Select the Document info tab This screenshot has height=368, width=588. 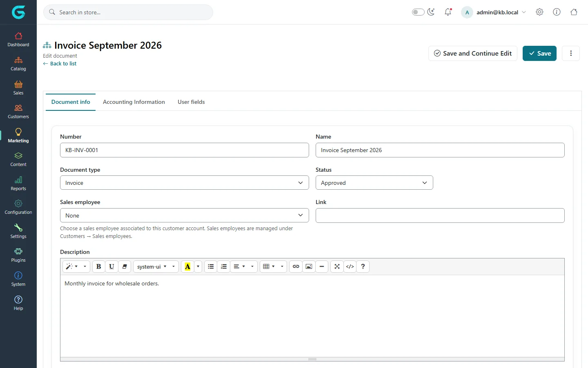click(71, 102)
